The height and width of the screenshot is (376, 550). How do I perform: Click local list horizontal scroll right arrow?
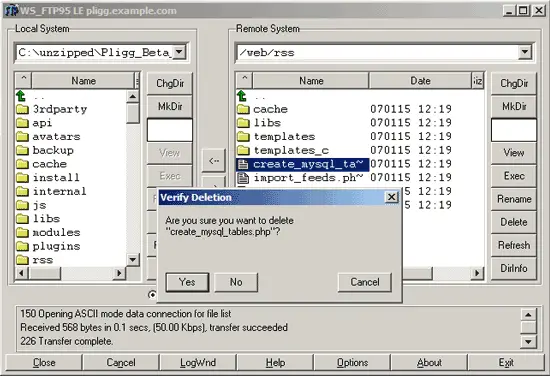coord(119,273)
